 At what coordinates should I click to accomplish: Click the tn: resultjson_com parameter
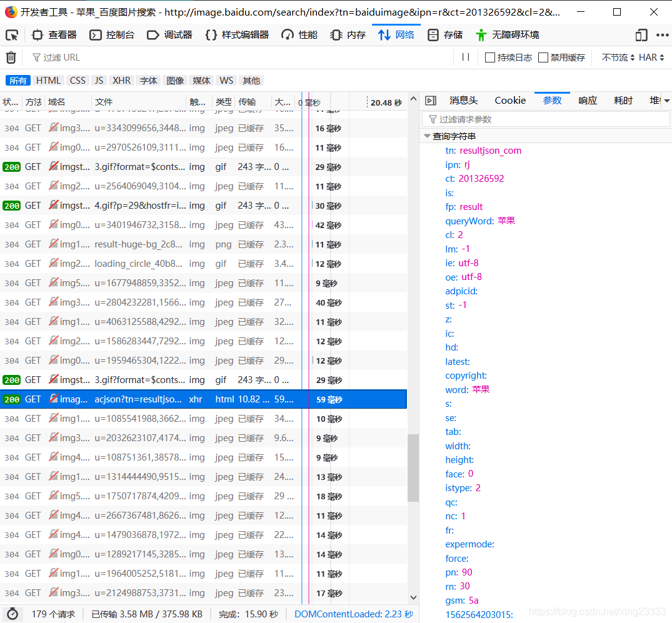[x=483, y=151]
